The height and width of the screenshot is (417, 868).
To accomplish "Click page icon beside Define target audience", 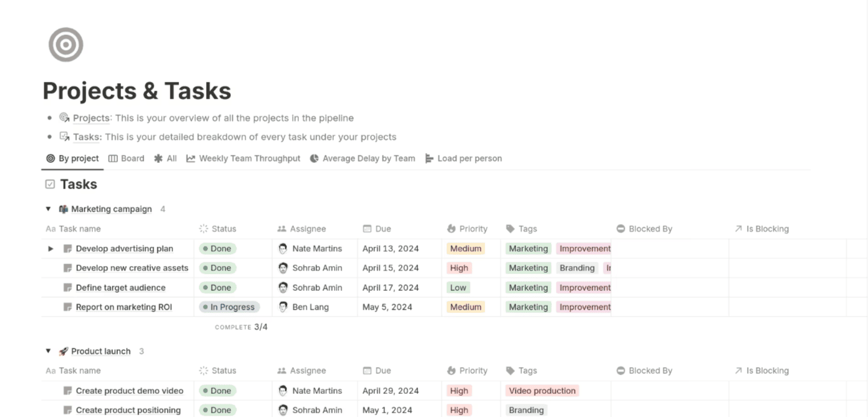I will coord(67,288).
